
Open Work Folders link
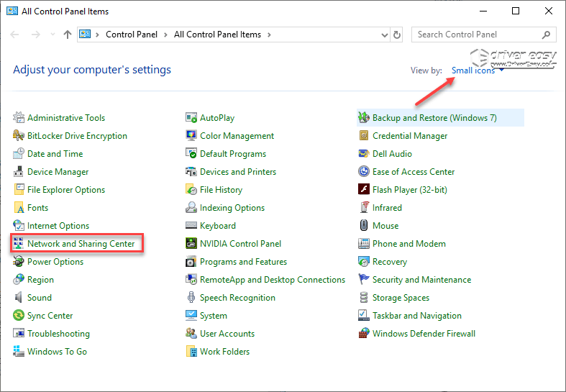[224, 352]
